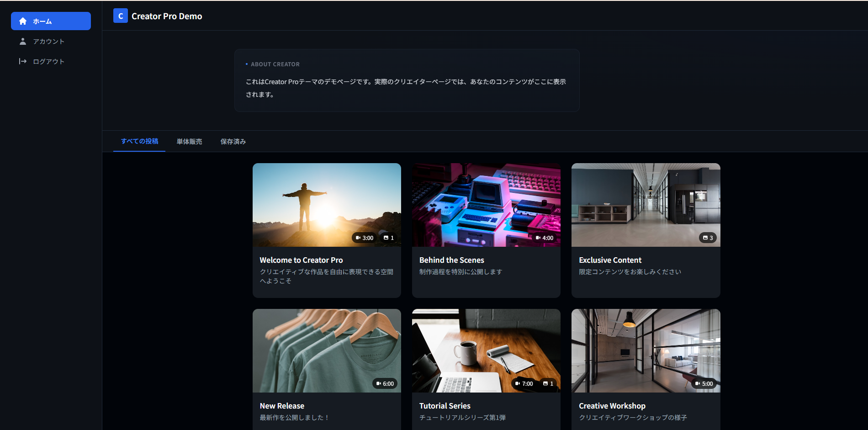Click the t-shirts thumbnail on New Release

point(326,350)
